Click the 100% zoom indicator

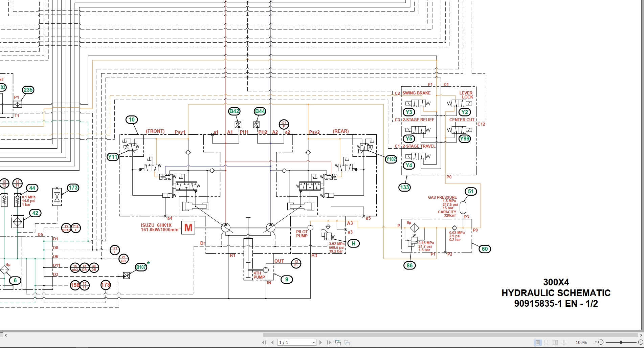point(581,342)
